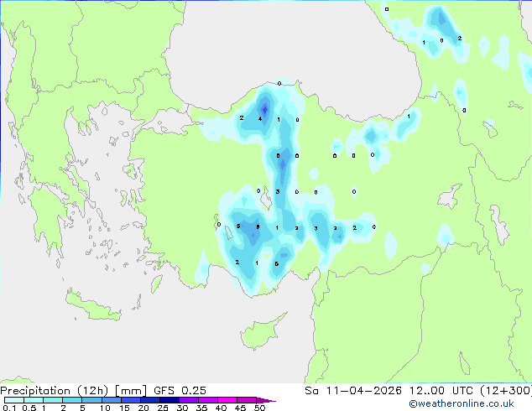Image resolution: width=532 pixels, height=411 pixels.
Task: Click the 20–25 mm legend swatch
Action: 149,400
